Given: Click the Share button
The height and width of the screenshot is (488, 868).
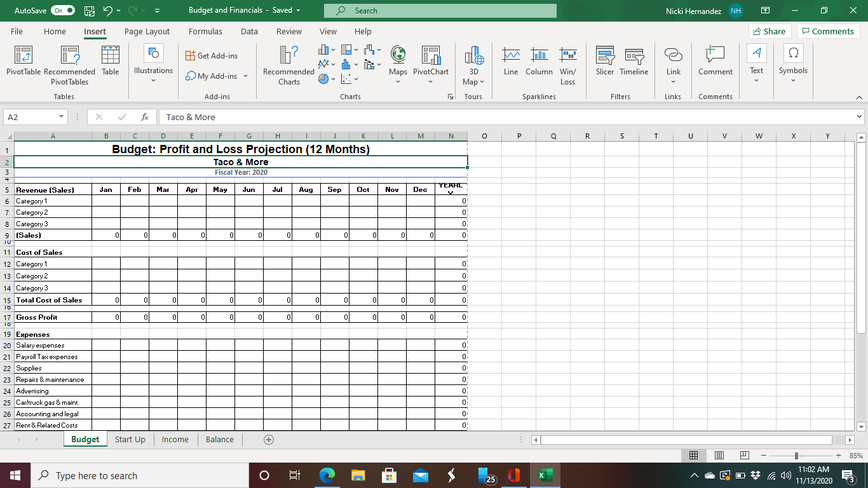Looking at the screenshot, I should click(770, 31).
